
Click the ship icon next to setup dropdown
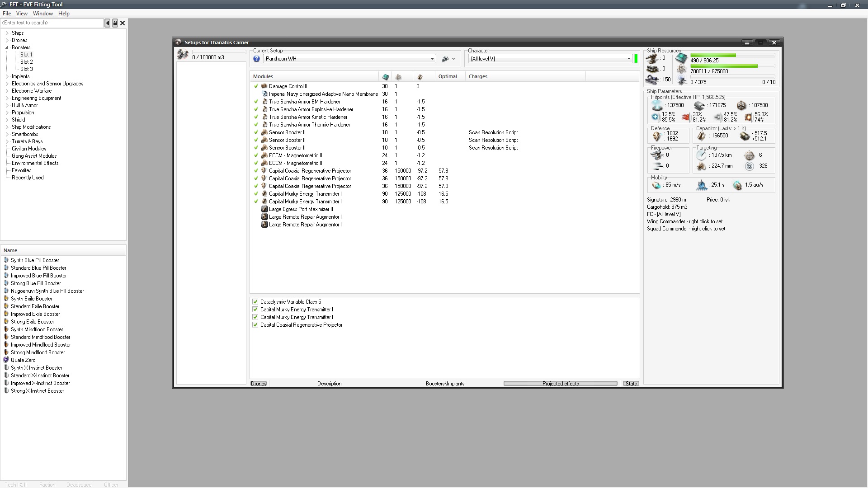[x=445, y=59]
